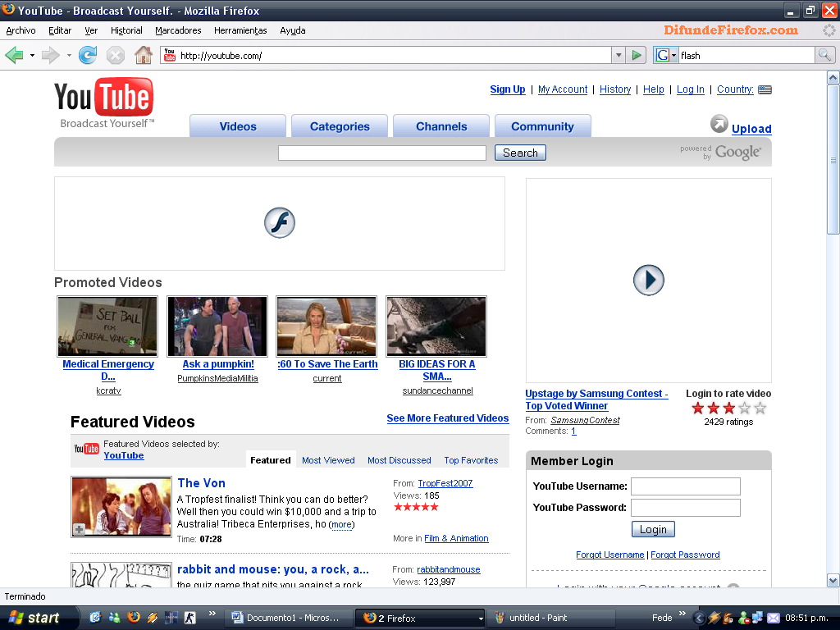840x630 pixels.
Task: Click the page vertical scrollbar thumb
Action: pos(833,160)
